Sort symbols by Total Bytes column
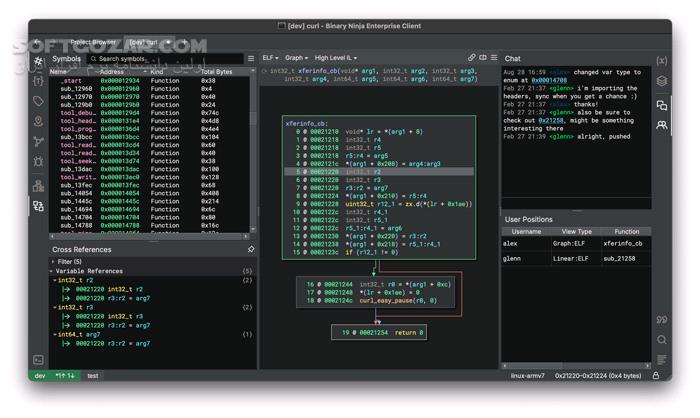Viewport: 700px width, 418px height. pyautogui.click(x=224, y=71)
